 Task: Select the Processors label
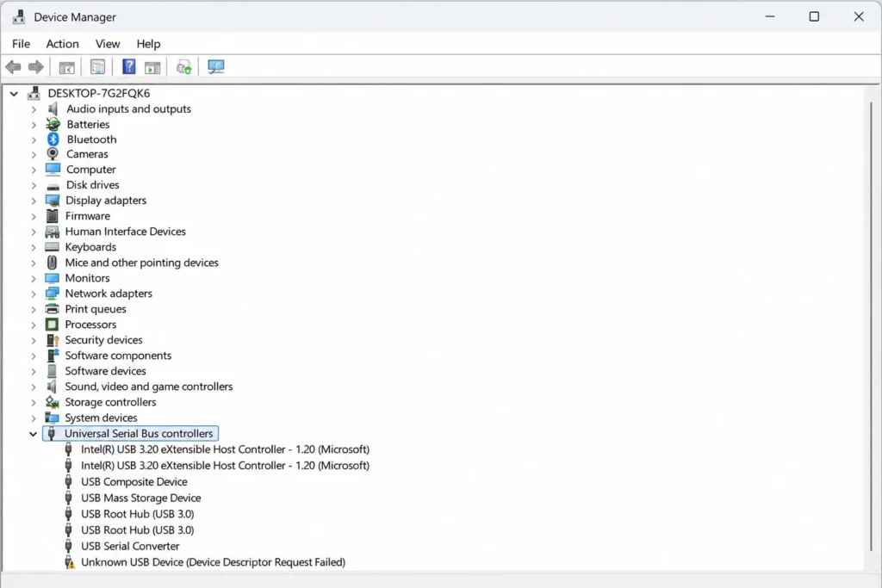coord(90,325)
